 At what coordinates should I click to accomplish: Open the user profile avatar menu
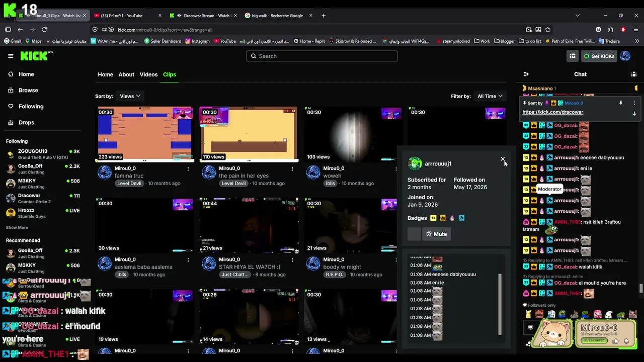tap(625, 56)
